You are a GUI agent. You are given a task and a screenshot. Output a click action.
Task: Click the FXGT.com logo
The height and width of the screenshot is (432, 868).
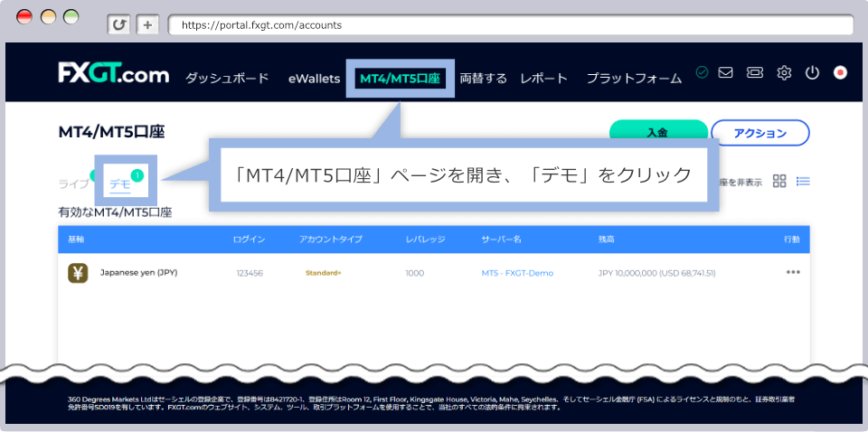tap(114, 73)
